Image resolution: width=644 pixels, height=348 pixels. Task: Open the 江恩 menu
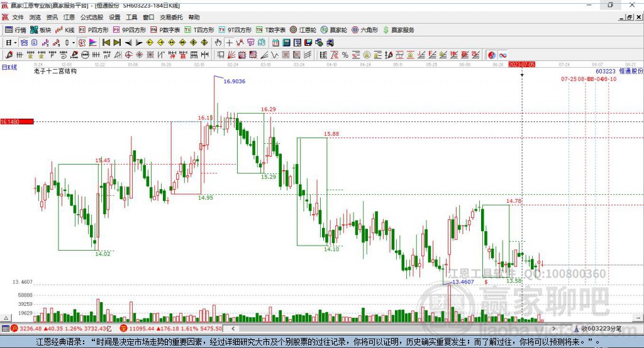tap(69, 17)
